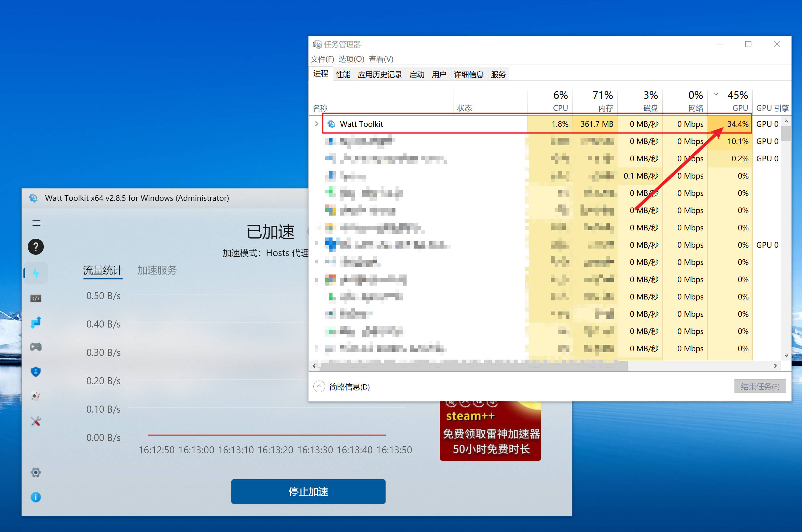
Task: Click sort arrow above GPU column
Action: [x=716, y=94]
